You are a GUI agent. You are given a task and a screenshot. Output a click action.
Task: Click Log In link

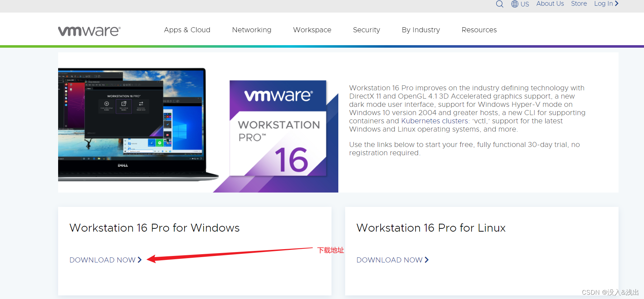click(x=603, y=4)
